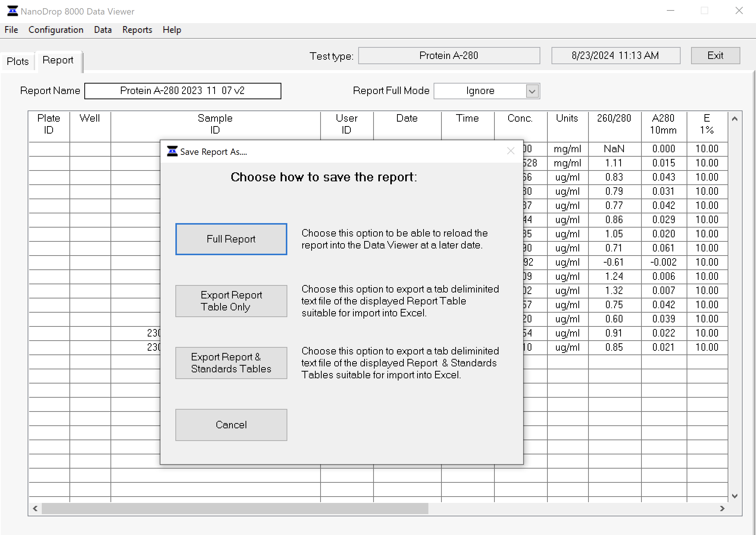Close the Save Report As dialog
This screenshot has height=535, width=756.
click(511, 151)
